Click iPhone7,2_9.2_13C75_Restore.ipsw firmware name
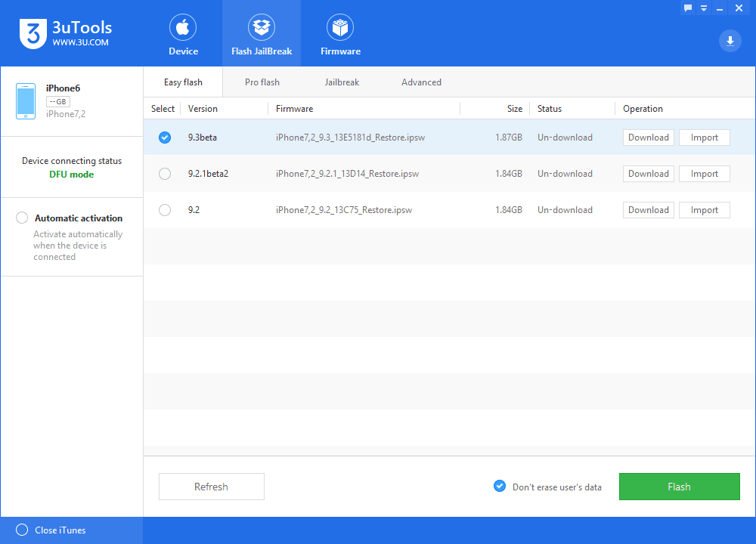Screen dimensions: 756x544 tap(344, 210)
